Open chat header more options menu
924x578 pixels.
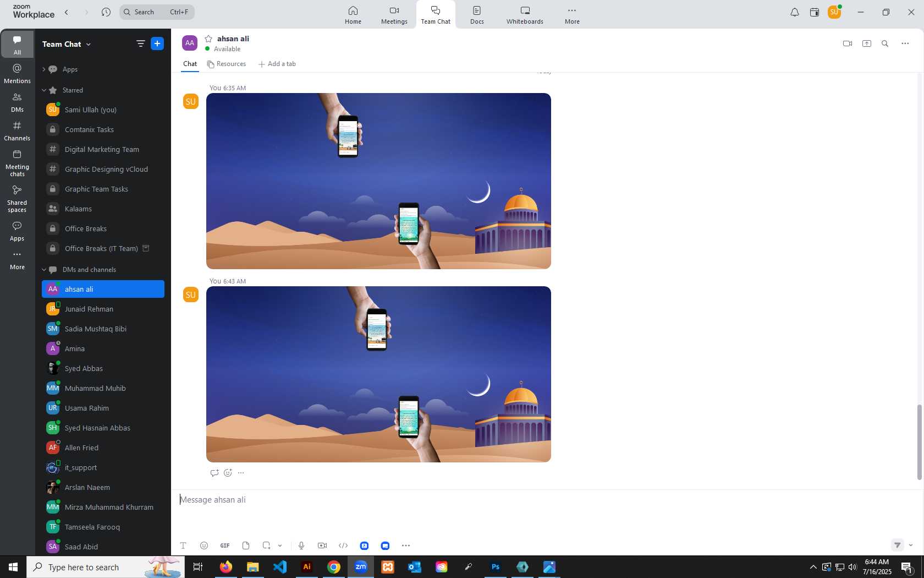pyautogui.click(x=905, y=43)
